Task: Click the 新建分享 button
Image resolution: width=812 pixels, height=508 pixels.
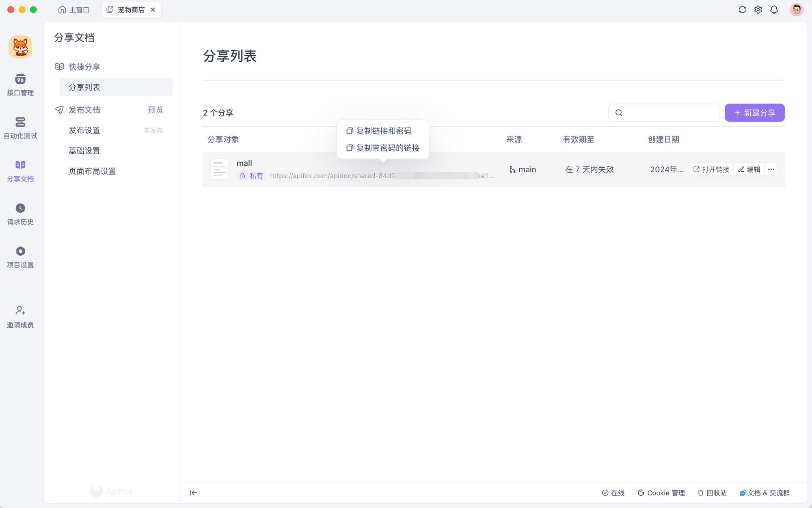Action: (x=754, y=112)
